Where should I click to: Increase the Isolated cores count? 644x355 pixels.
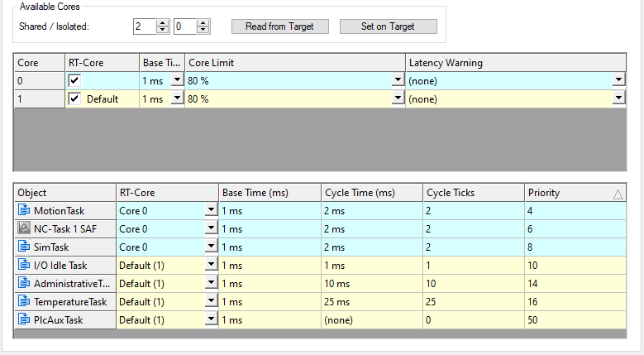point(203,23)
